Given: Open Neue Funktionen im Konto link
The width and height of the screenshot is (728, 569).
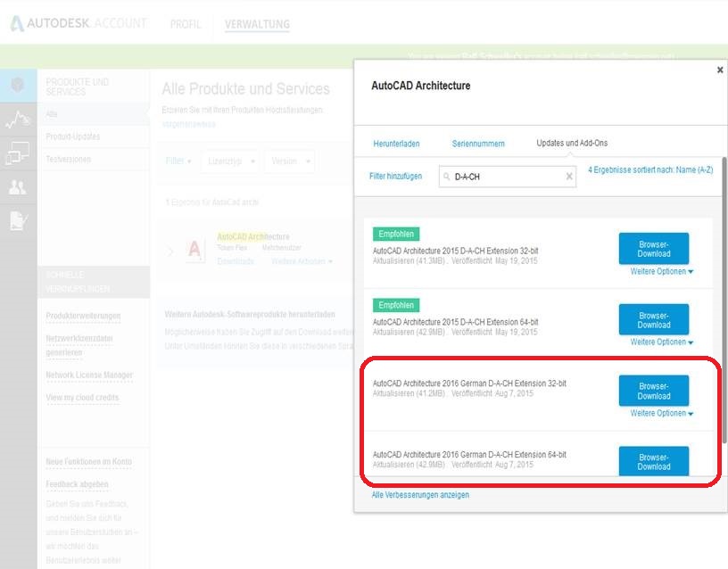Looking at the screenshot, I should [x=88, y=461].
